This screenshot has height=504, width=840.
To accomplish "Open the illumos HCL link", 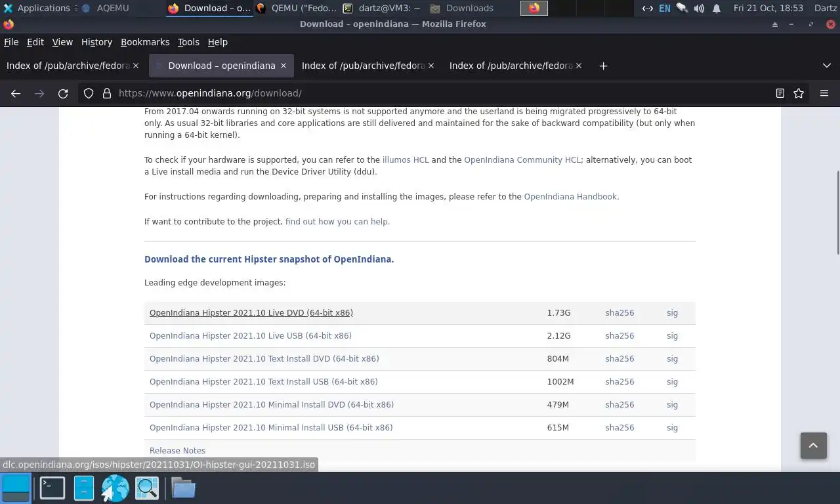I will [x=406, y=159].
